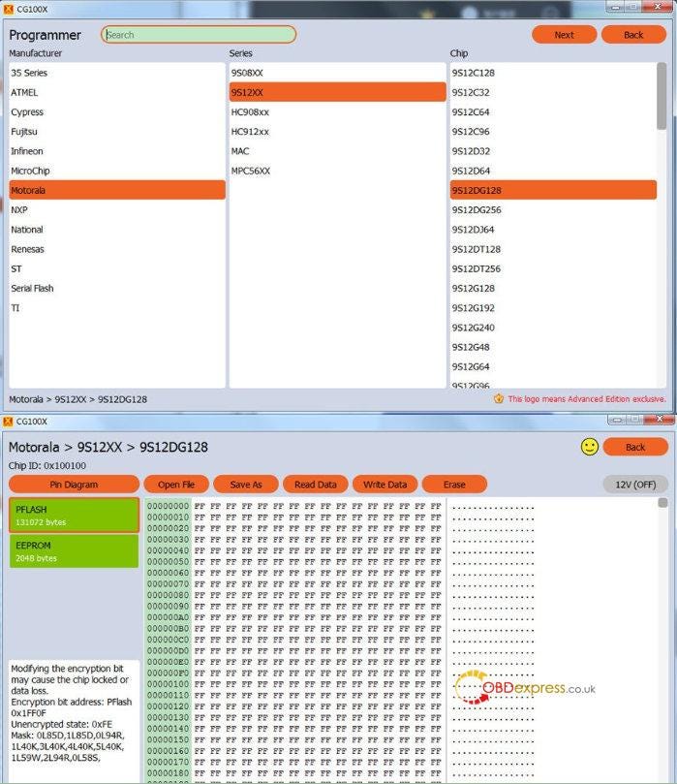Select the PFLASH memory region
Viewport: 677px width, 784px height.
click(x=74, y=515)
